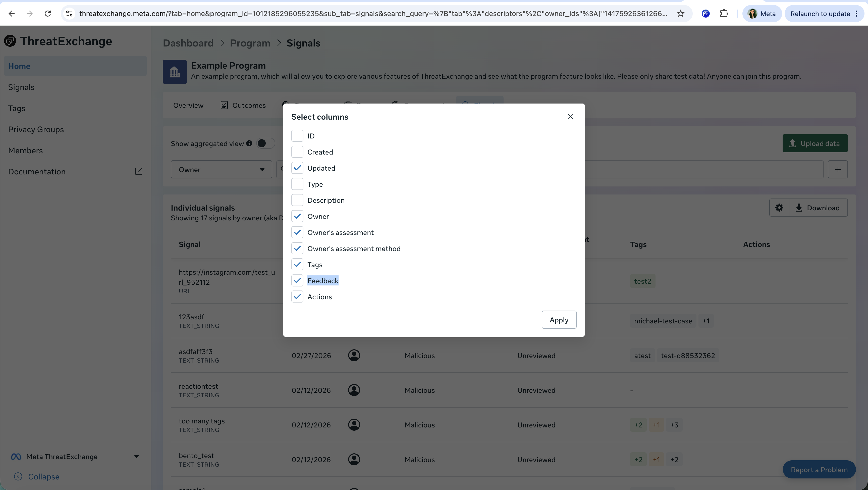The width and height of the screenshot is (868, 490).
Task: Tick the Type column checkbox
Action: pos(297,184)
